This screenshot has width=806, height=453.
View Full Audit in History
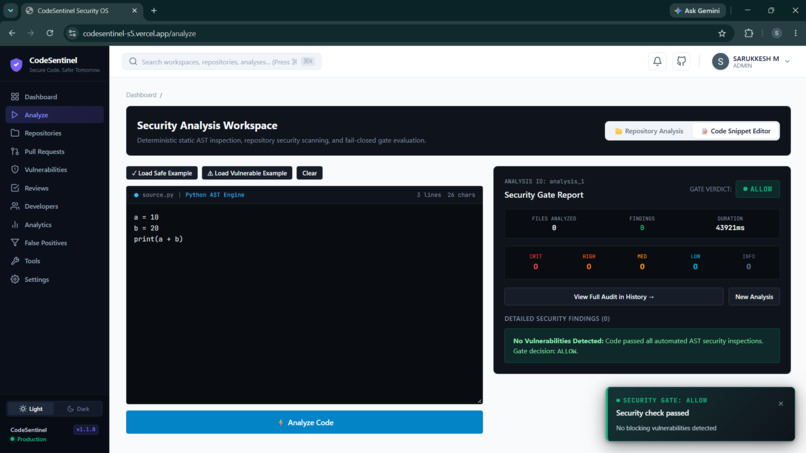(x=614, y=297)
